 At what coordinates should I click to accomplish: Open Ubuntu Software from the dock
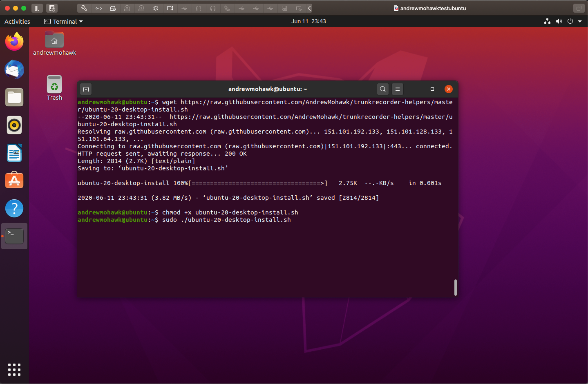[14, 181]
